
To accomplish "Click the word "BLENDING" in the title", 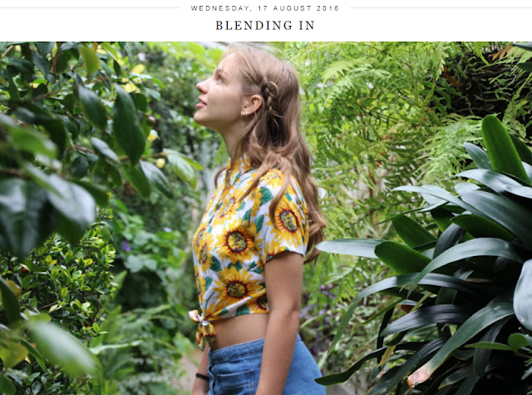I will click(254, 26).
